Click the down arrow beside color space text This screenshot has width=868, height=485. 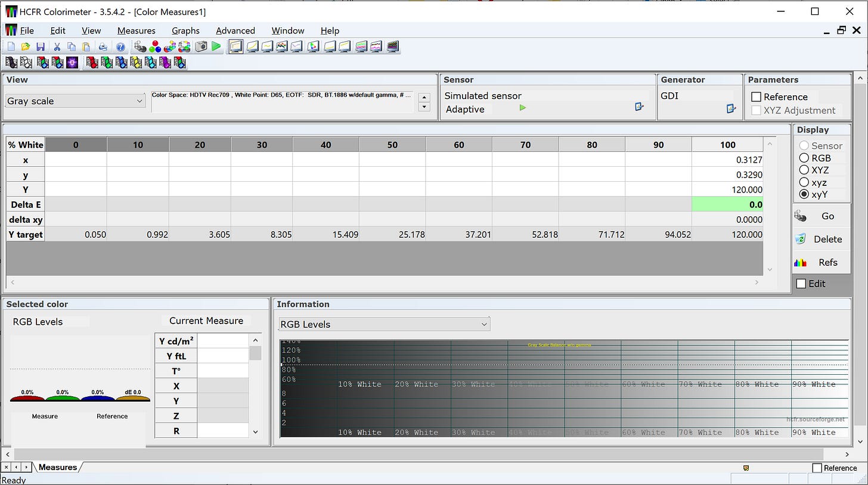[x=424, y=107]
